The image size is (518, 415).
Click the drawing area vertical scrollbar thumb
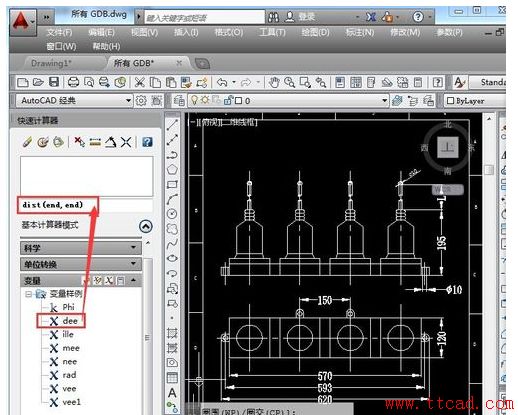coord(489,170)
